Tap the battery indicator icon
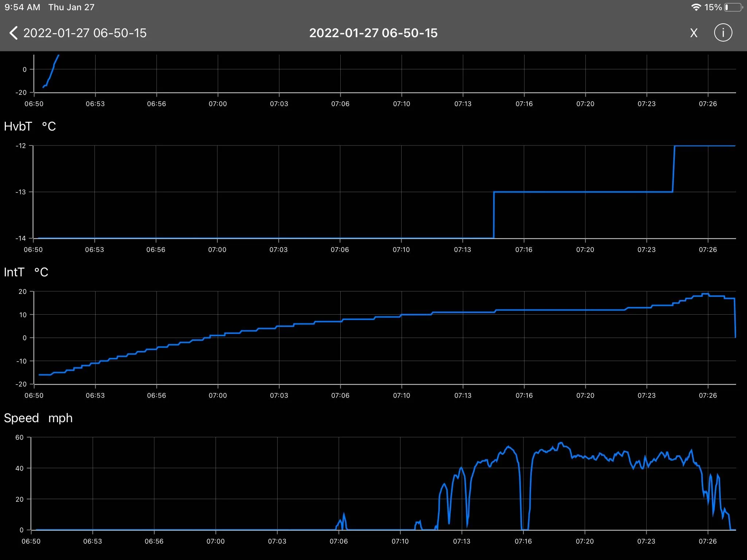This screenshot has height=560, width=747. [733, 7]
